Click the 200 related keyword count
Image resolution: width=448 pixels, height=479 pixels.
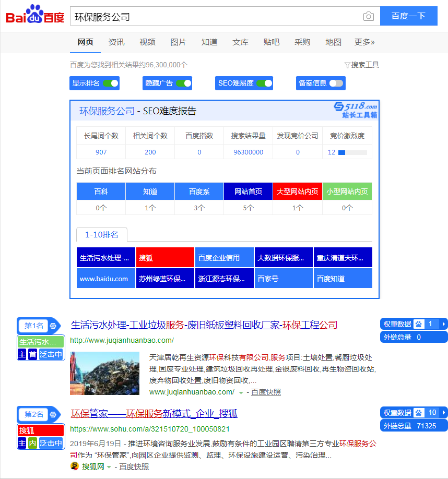(150, 152)
